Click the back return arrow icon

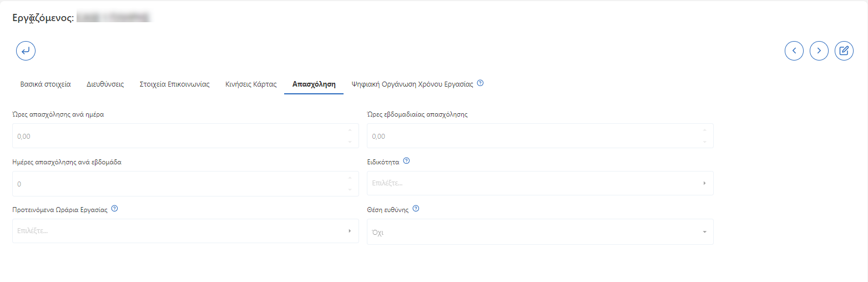click(26, 51)
